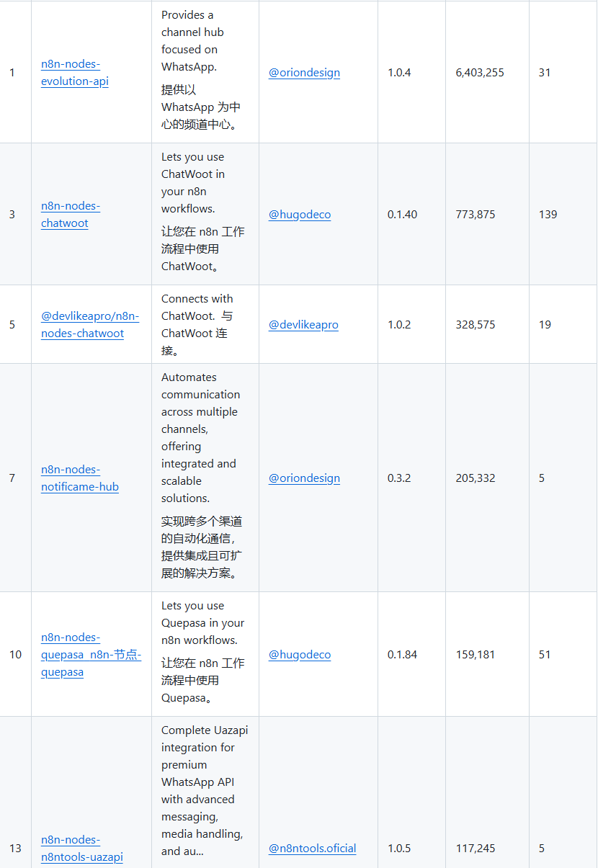Click the version 0.1.84 cell
598x868 pixels.
(402, 655)
